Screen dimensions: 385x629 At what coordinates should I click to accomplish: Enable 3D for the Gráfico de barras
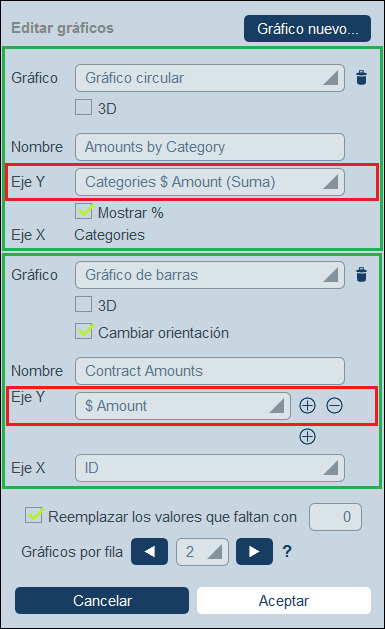pos(83,304)
